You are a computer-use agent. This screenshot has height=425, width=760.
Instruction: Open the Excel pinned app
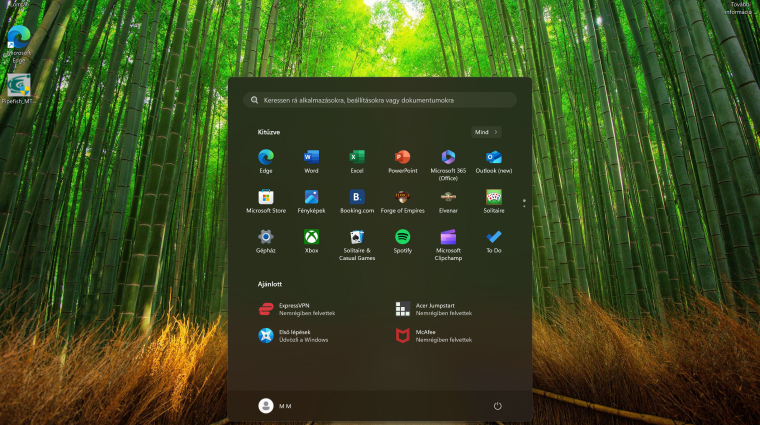357,161
